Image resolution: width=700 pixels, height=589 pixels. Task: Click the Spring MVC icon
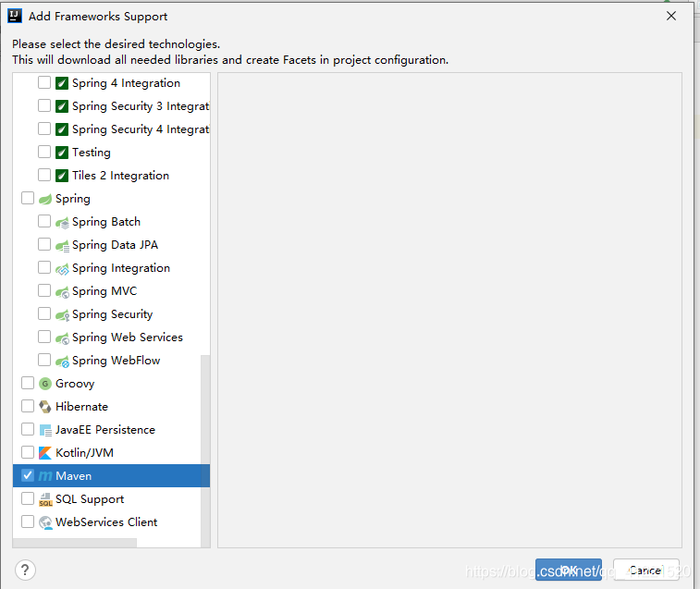(62, 292)
